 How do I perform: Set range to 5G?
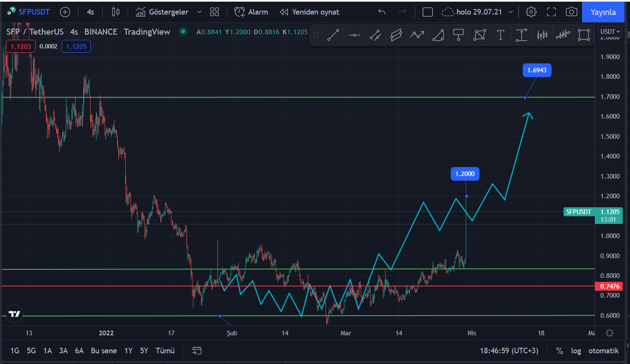tap(31, 350)
